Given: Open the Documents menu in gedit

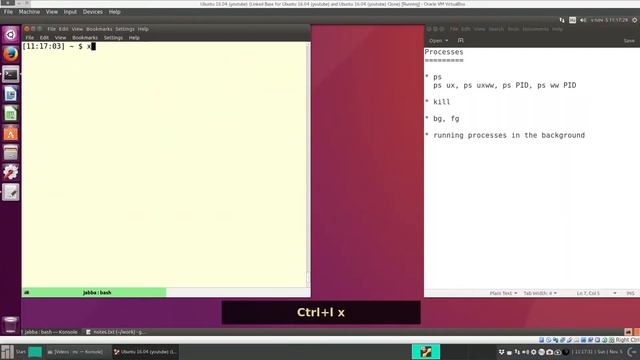Looking at the screenshot, I should pos(536,29).
